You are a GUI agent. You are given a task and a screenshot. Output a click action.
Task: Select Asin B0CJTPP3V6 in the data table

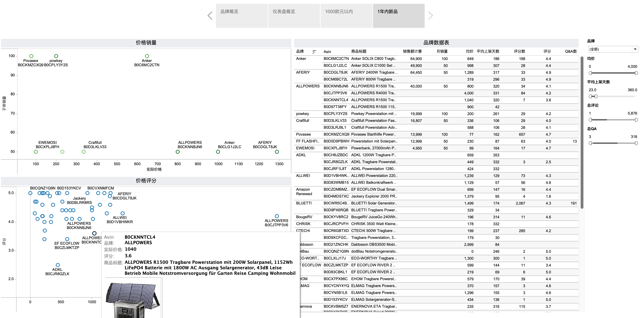[x=335, y=93]
